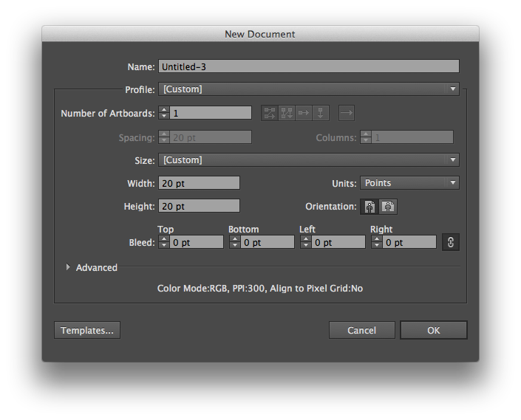Click the Number of Artboards stepper arrows
Screen dimensions: 521x420
164,113
